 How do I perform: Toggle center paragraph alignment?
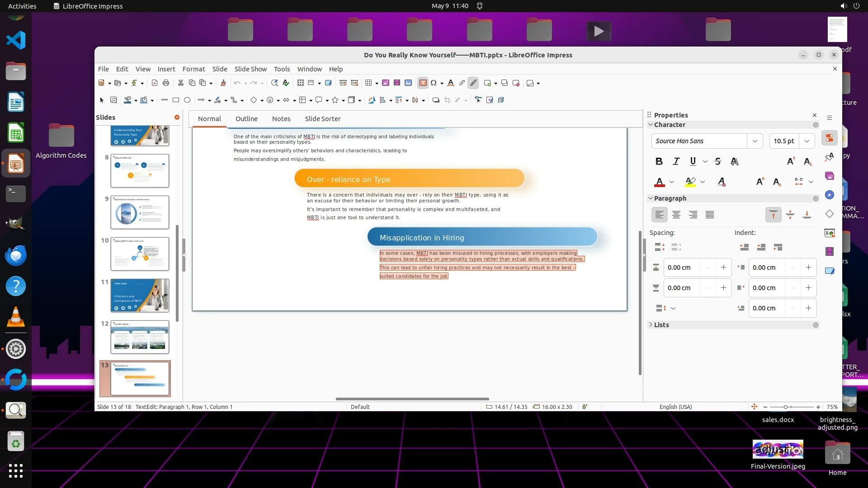click(676, 215)
